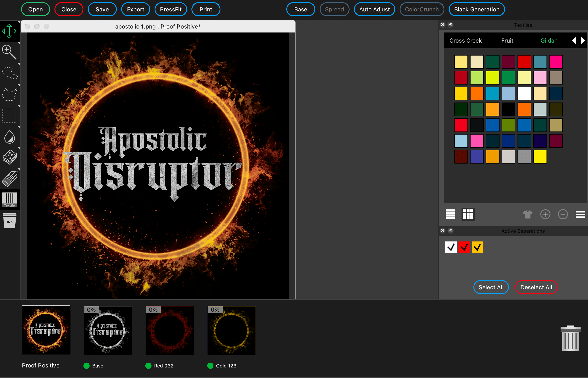Switch to the Fruit textile tab

pos(507,40)
